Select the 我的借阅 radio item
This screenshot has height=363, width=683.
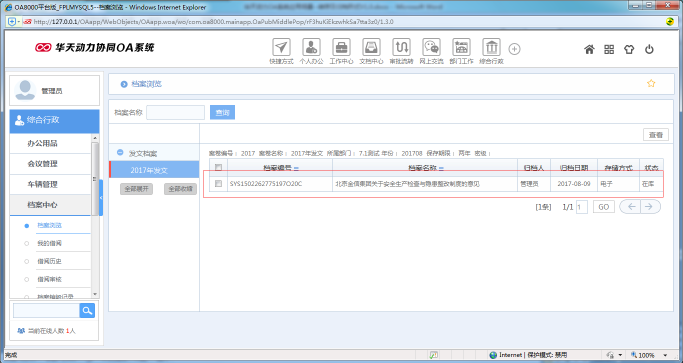click(x=27, y=244)
